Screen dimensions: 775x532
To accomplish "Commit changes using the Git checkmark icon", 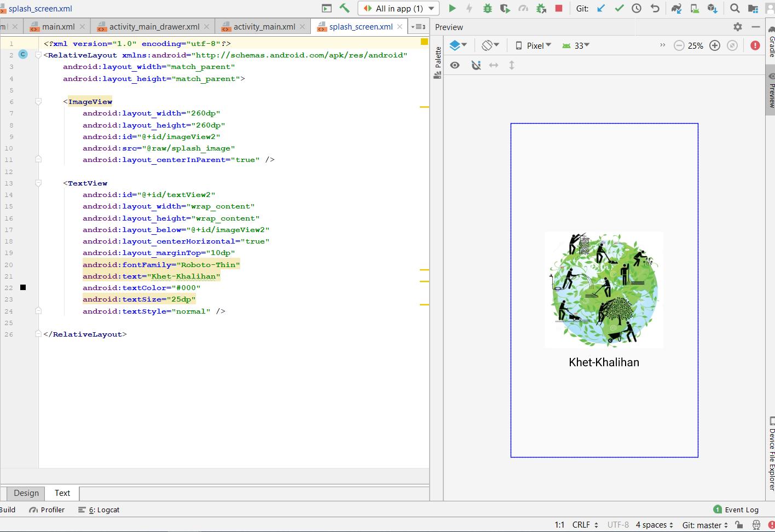I will pyautogui.click(x=619, y=8).
